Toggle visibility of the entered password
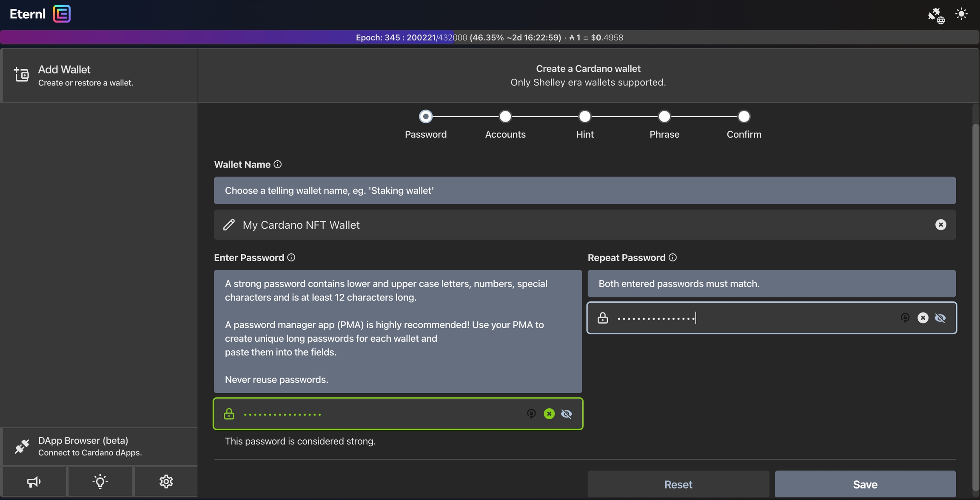This screenshot has width=980, height=500. [x=566, y=414]
